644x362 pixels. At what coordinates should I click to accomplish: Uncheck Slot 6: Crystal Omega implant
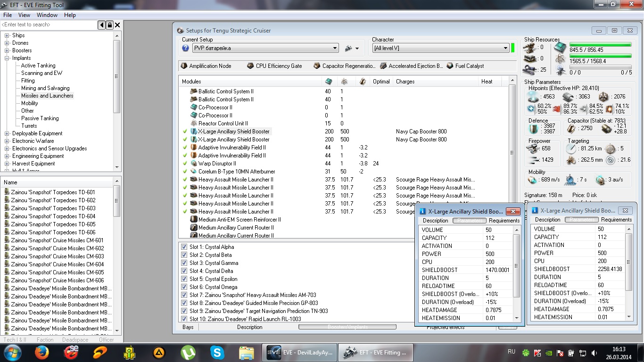(x=184, y=287)
